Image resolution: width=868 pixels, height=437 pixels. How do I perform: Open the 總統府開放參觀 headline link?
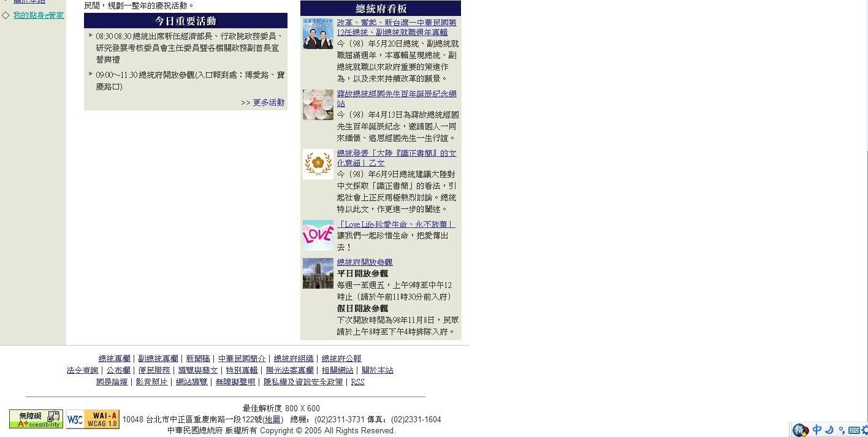(x=364, y=262)
